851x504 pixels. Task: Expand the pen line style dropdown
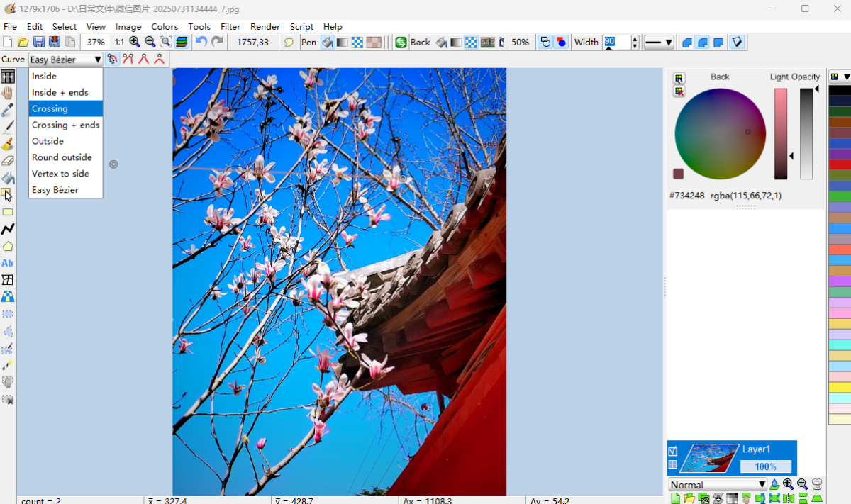(659, 43)
